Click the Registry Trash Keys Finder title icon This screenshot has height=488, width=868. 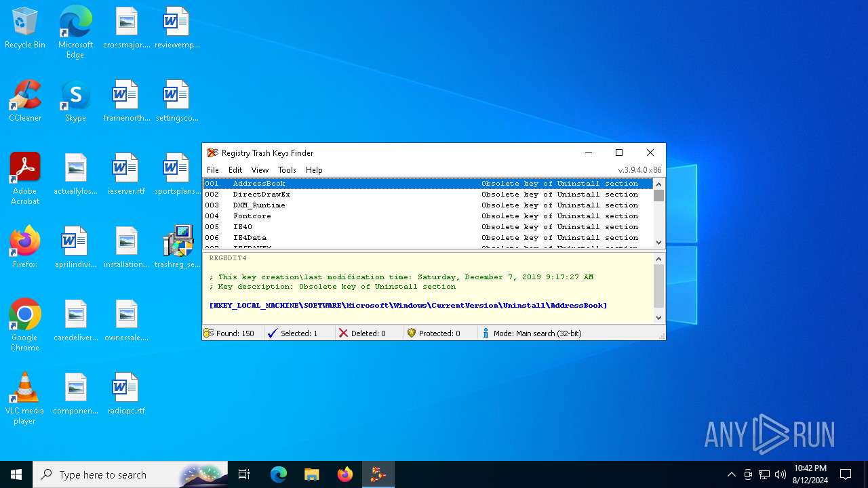[213, 153]
